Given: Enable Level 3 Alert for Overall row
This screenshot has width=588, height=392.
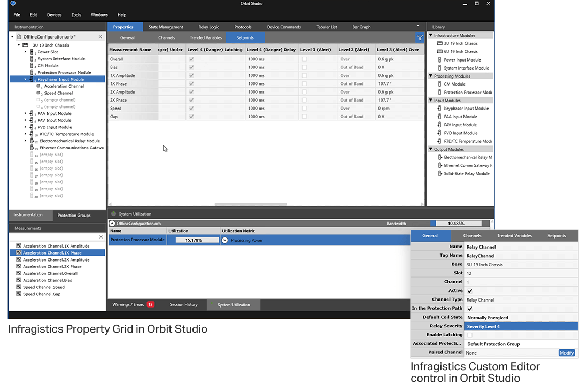Looking at the screenshot, I should tap(304, 59).
